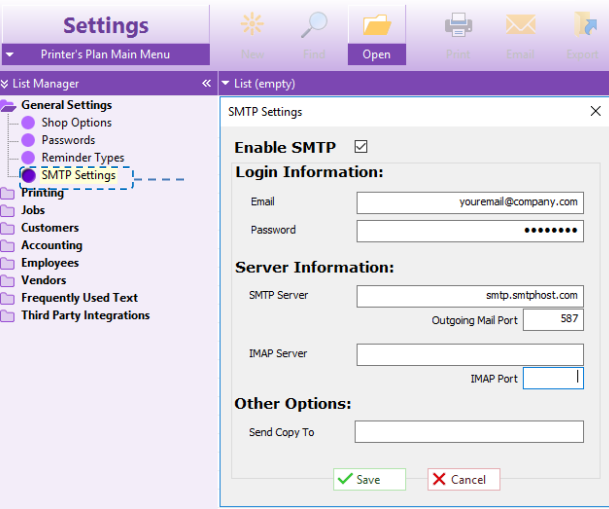Viewport: 609px width, 509px height.
Task: Collapse the General Settings group
Action: pos(66,105)
